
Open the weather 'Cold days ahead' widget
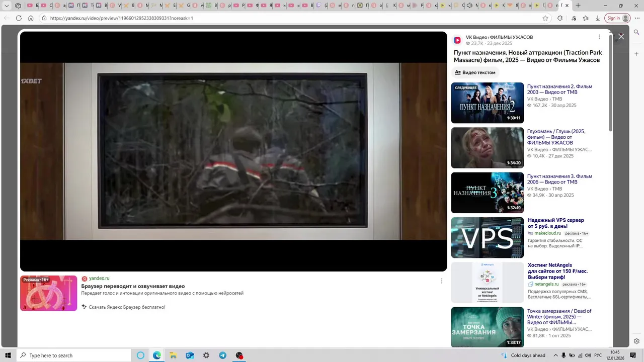[x=523, y=355]
